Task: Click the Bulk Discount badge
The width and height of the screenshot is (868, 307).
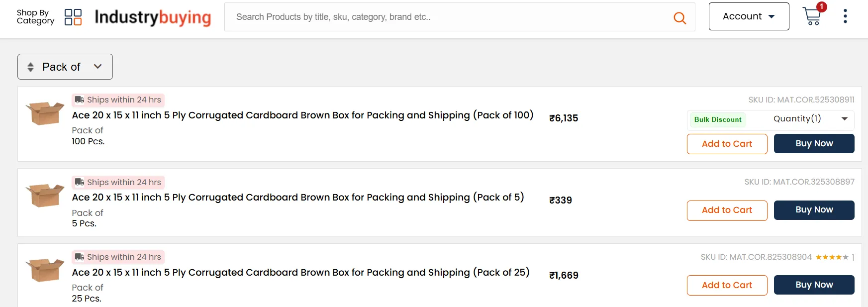Action: pyautogui.click(x=717, y=119)
